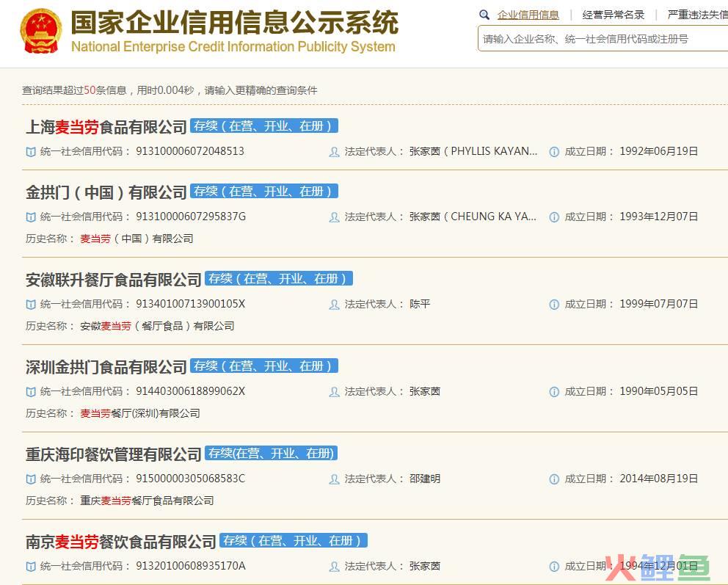
Task: Open the 深圳金拱门食品有限公司 record
Action: 106,367
